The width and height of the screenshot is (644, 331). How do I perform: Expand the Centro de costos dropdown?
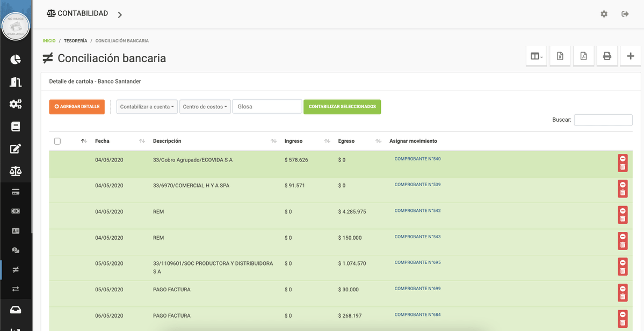click(x=205, y=107)
